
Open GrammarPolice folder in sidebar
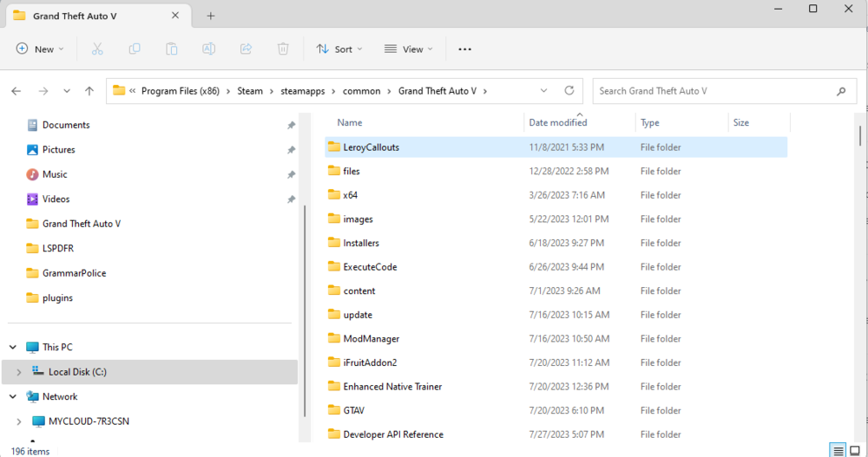(74, 273)
